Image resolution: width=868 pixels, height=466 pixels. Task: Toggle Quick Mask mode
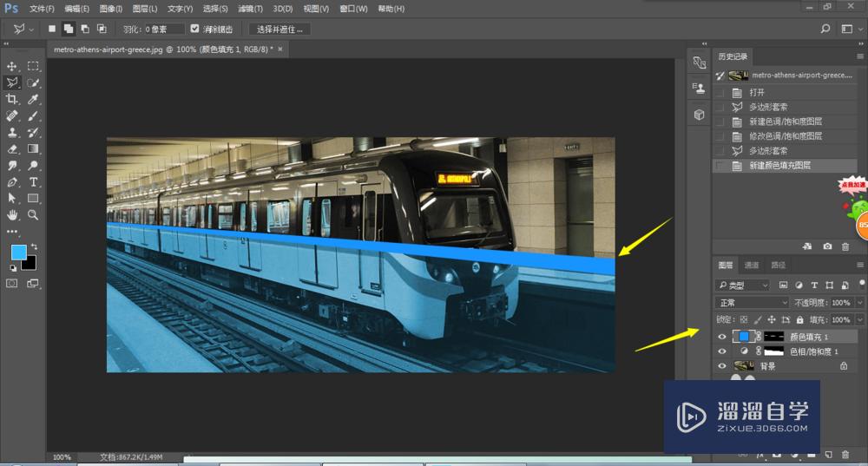(x=11, y=284)
